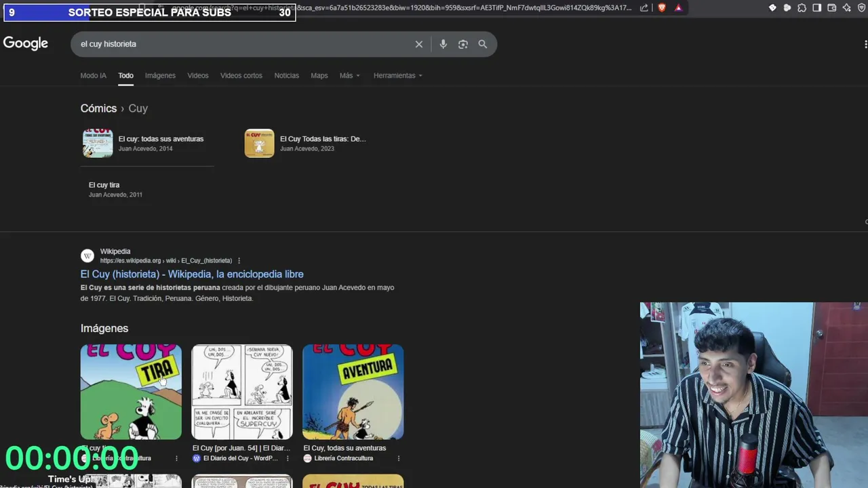868x488 pixels.
Task: Expand the Más dropdown
Action: click(350, 75)
